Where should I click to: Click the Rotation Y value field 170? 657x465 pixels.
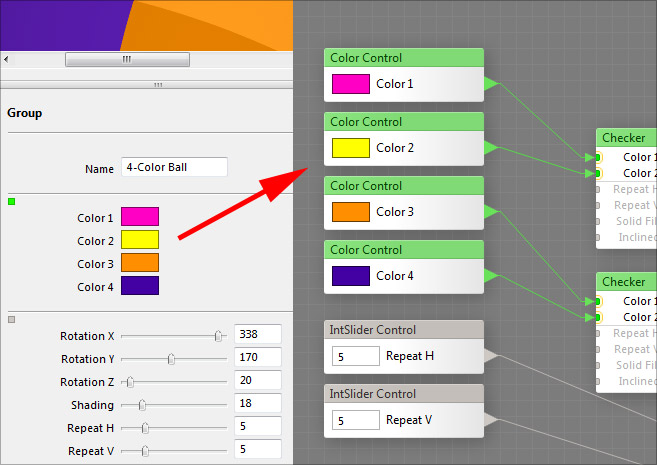[x=257, y=358]
